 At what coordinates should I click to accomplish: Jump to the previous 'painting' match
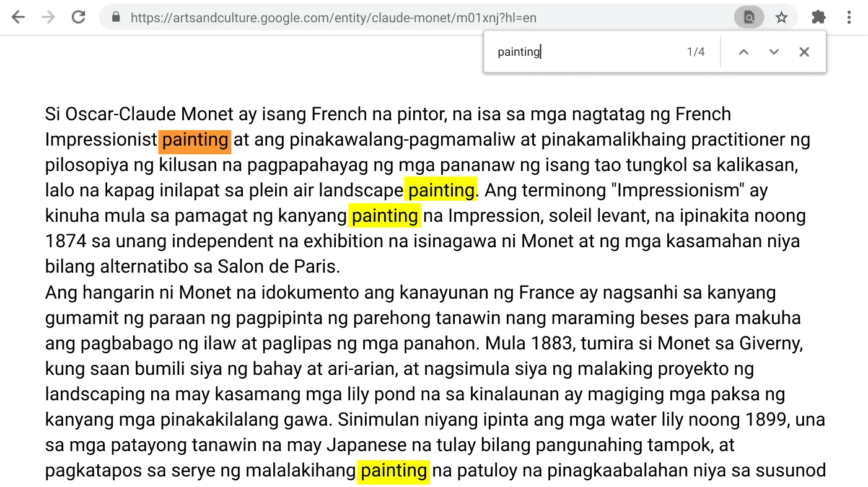click(743, 51)
